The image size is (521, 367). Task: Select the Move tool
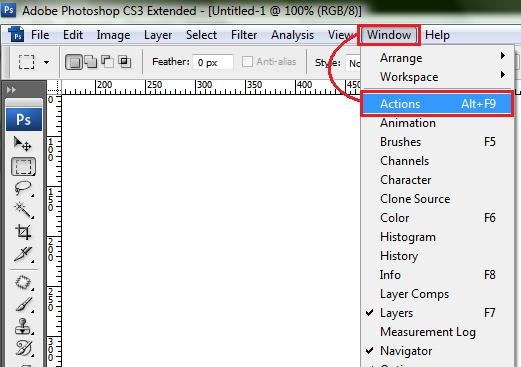[23, 144]
